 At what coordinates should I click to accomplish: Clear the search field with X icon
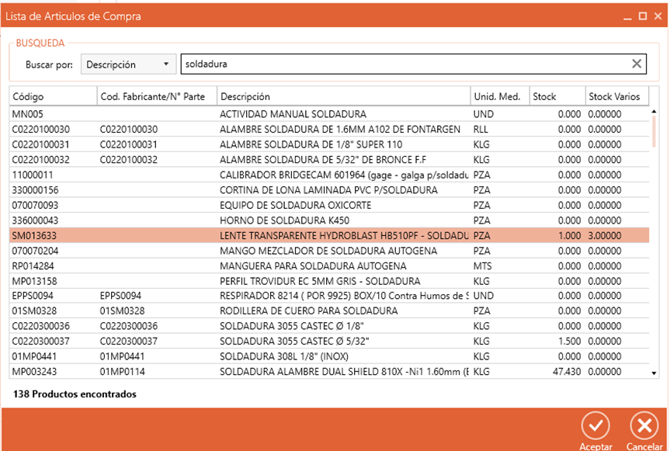(636, 64)
